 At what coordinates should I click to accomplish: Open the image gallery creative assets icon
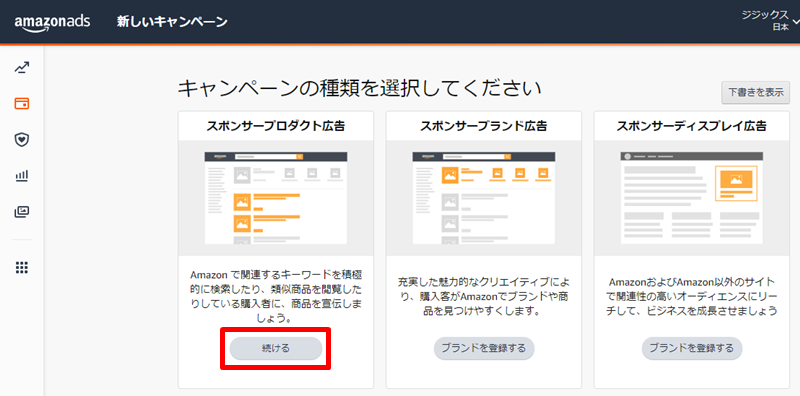[x=21, y=212]
